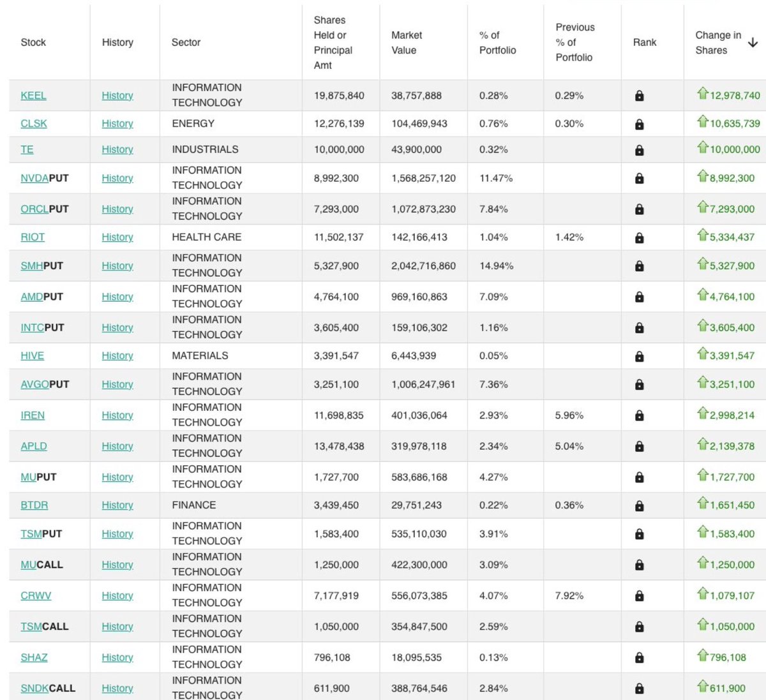Click the lock icon in RIOT row
Image resolution: width=766 pixels, height=700 pixels.
coord(639,237)
